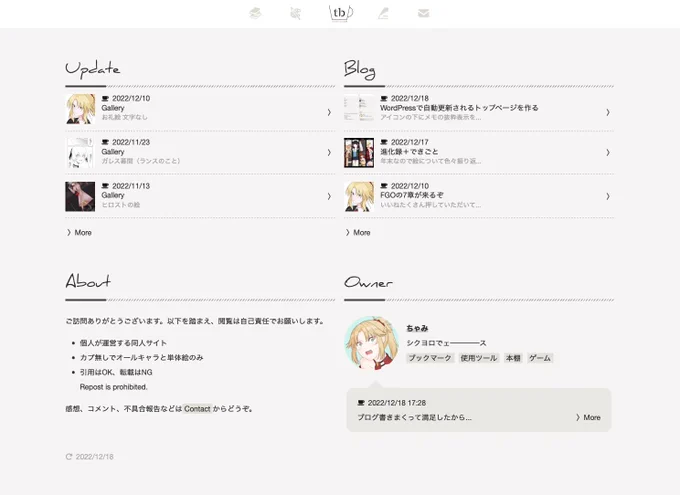Viewport: 680px width, 495px height.
Task: Open the WordPressで自動更新 blog post title
Action: pyautogui.click(x=459, y=108)
